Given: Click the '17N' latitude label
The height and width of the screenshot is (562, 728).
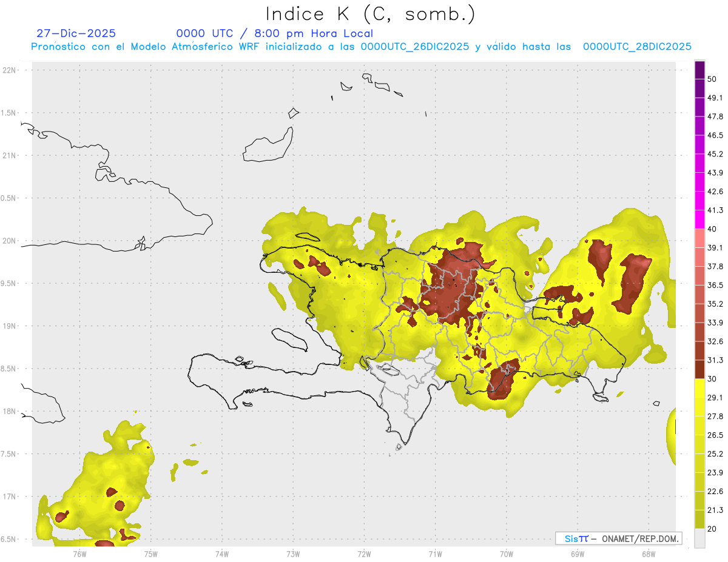Looking at the screenshot, I should tap(10, 497).
